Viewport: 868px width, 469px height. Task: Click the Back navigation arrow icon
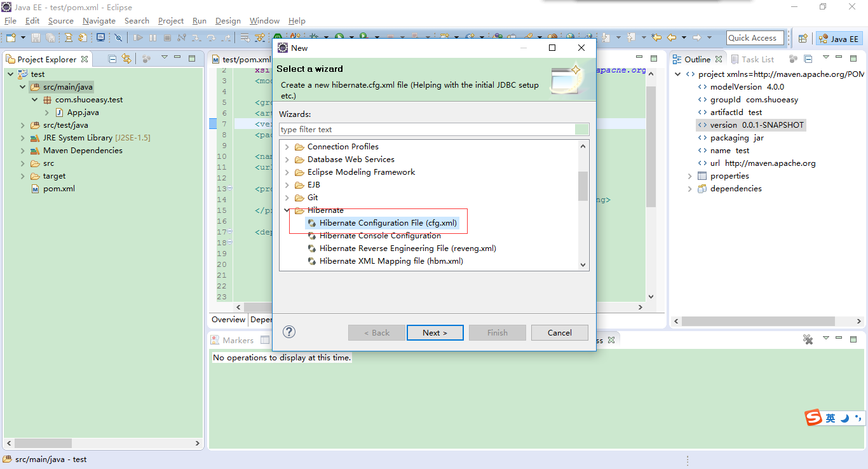click(672, 38)
